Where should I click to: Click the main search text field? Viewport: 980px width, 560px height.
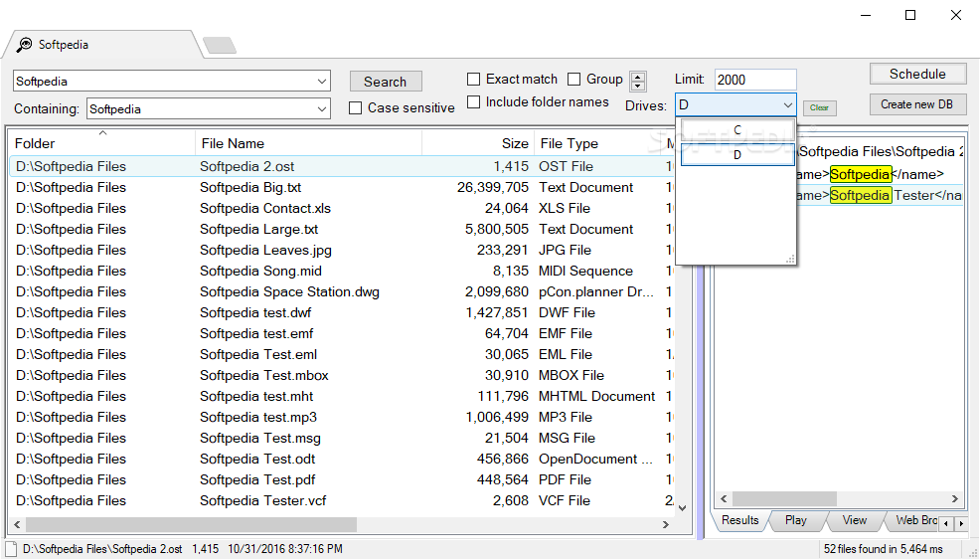pos(164,81)
